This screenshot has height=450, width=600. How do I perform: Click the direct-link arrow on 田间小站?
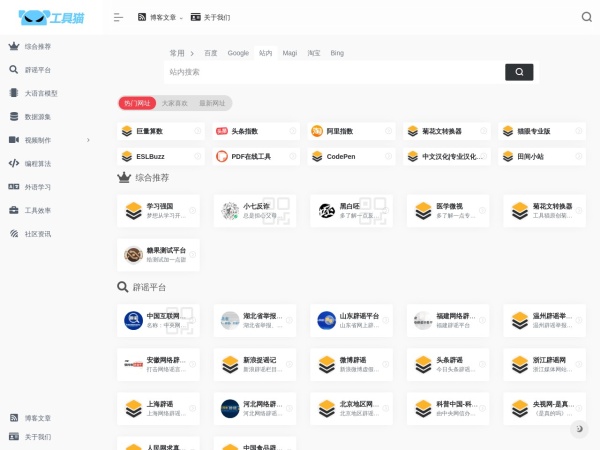coord(579,156)
